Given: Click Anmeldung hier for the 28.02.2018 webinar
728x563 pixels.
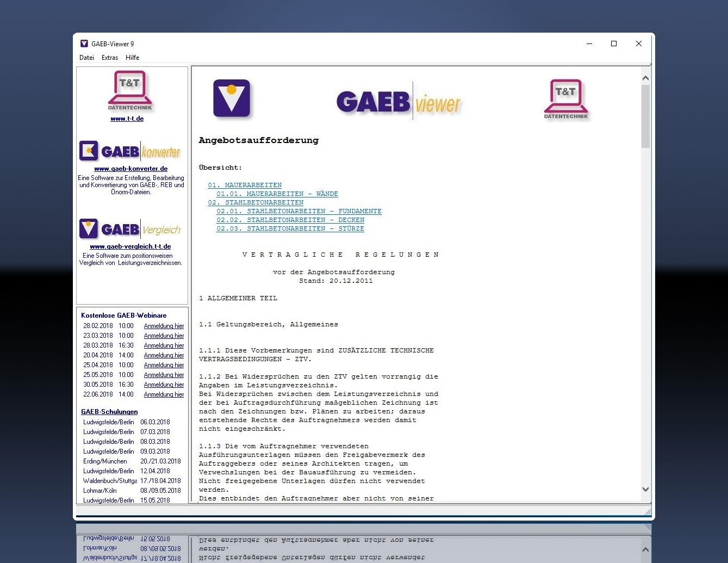Looking at the screenshot, I should [164, 325].
